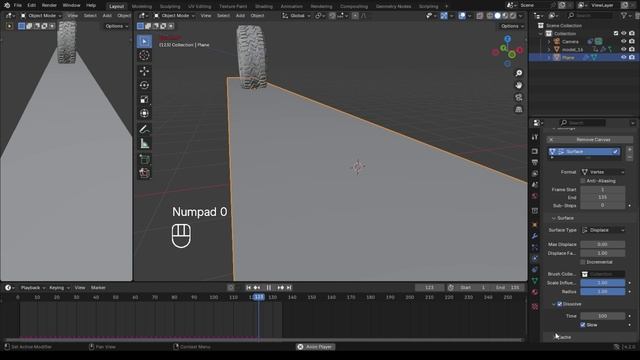The height and width of the screenshot is (360, 640).
Task: Toggle X-ray in main viewport header
Action: [480, 16]
